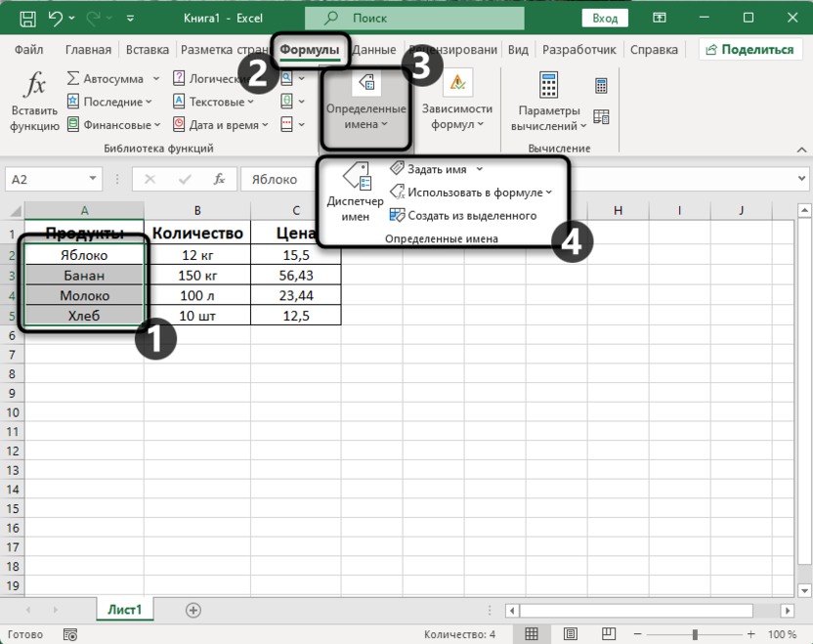Viewport: 813px width, 644px height.
Task: Open Текстовые functions dropdown
Action: [x=213, y=102]
